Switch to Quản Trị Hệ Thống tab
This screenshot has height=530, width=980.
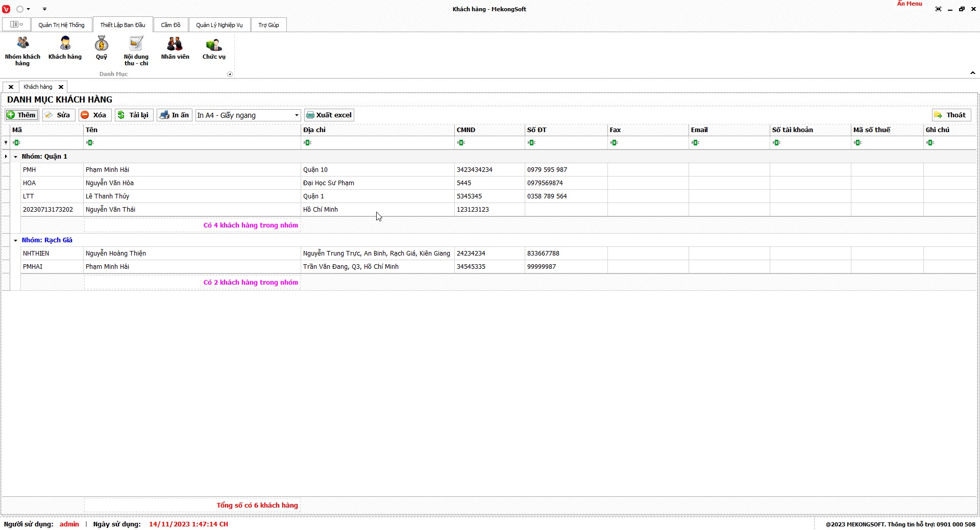[61, 25]
